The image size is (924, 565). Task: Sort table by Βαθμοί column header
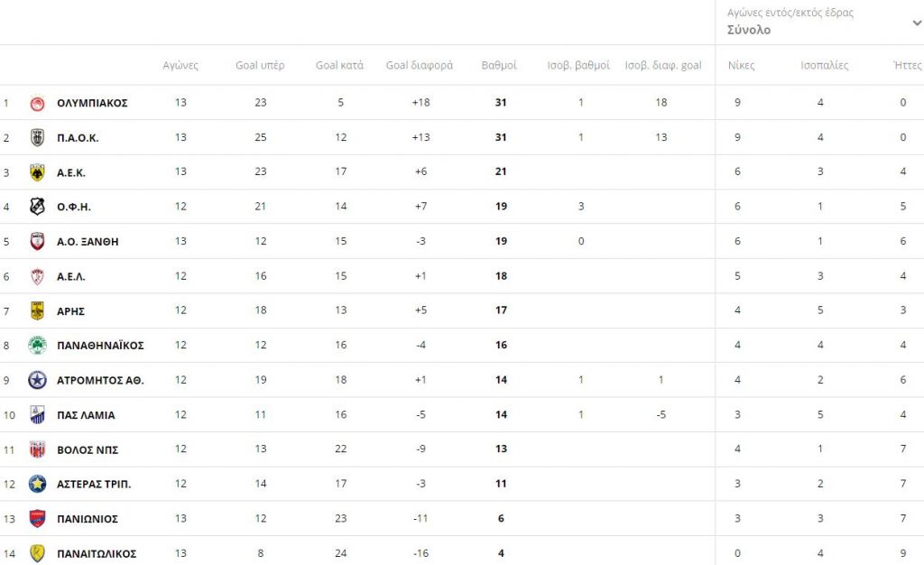499,66
